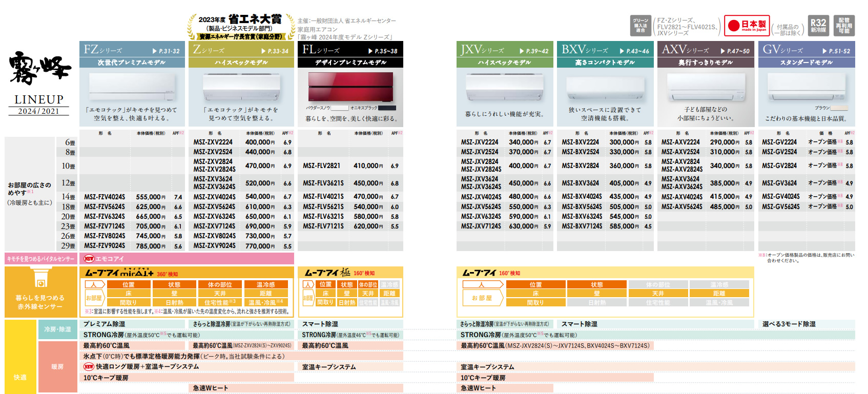The width and height of the screenshot is (868, 394).
Task: Click the お部屋 tile in JXV ムーブアイ panel
Action: pyautogui.click(x=483, y=298)
